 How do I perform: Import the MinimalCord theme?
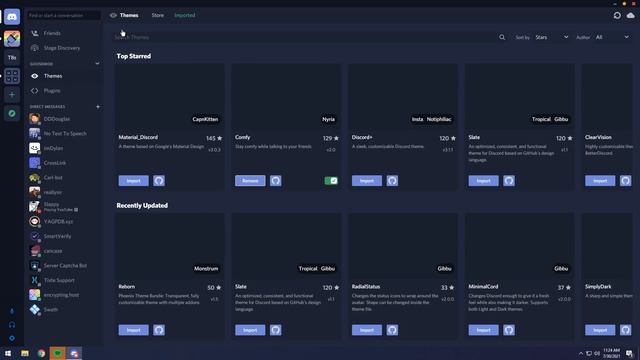point(484,330)
